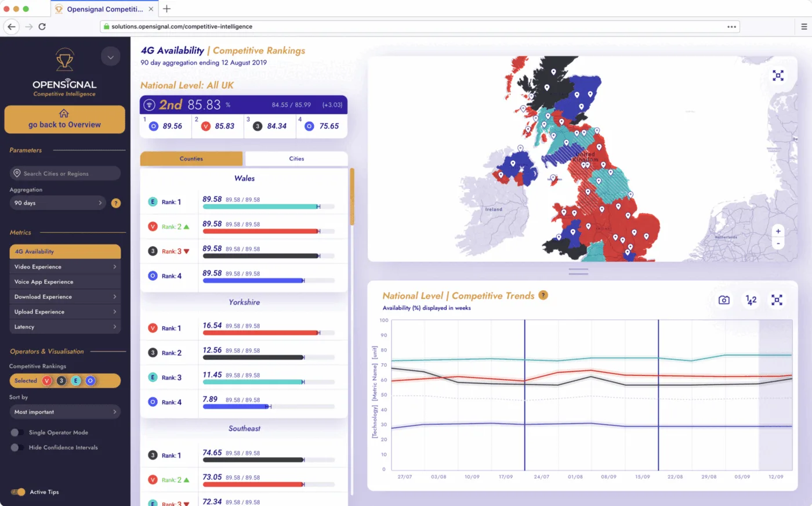
Task: Select the Opensignal Competitive browser tab
Action: 104,9
